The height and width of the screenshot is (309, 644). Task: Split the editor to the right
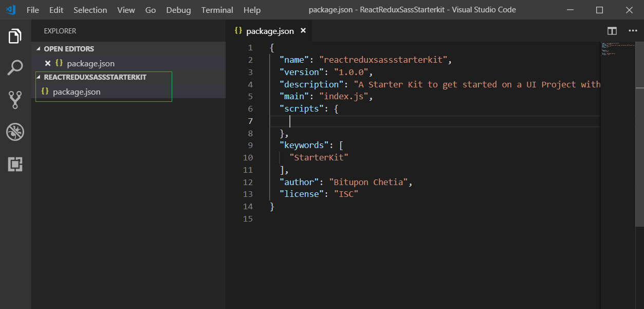(612, 31)
